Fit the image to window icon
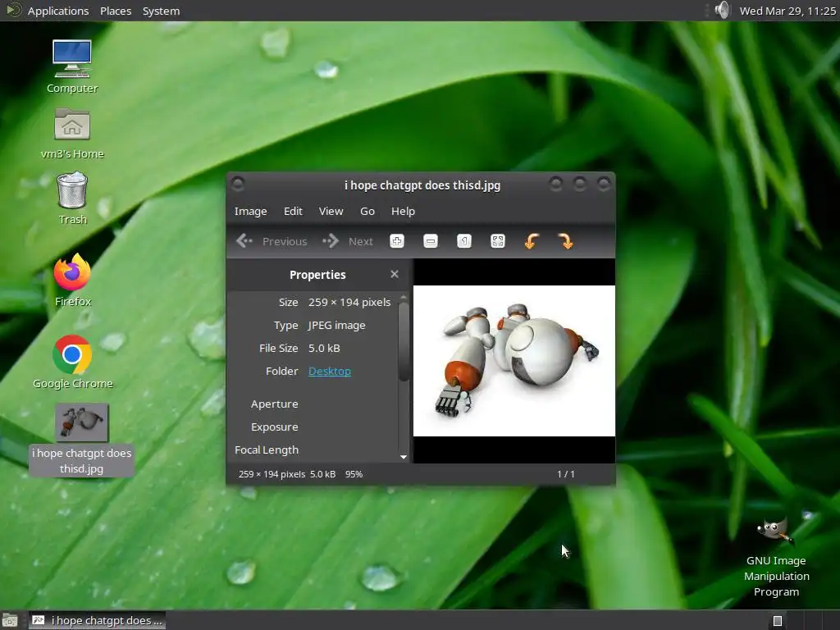840x630 pixels. click(x=498, y=241)
